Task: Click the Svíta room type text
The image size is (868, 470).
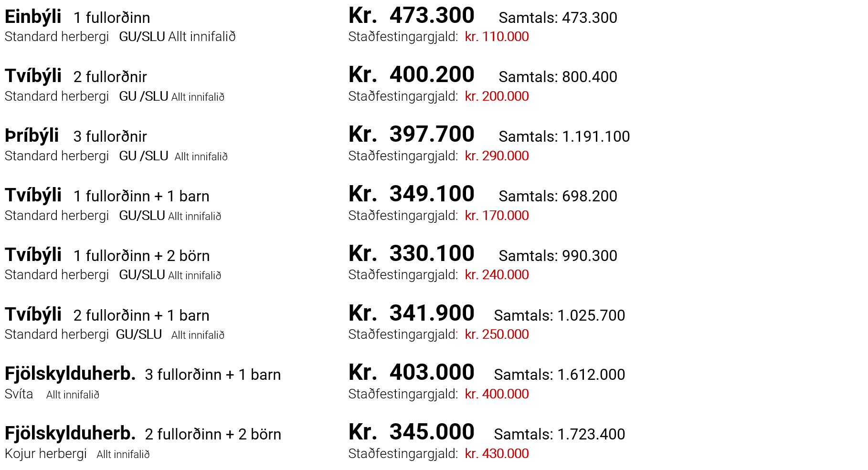Action: (19, 394)
